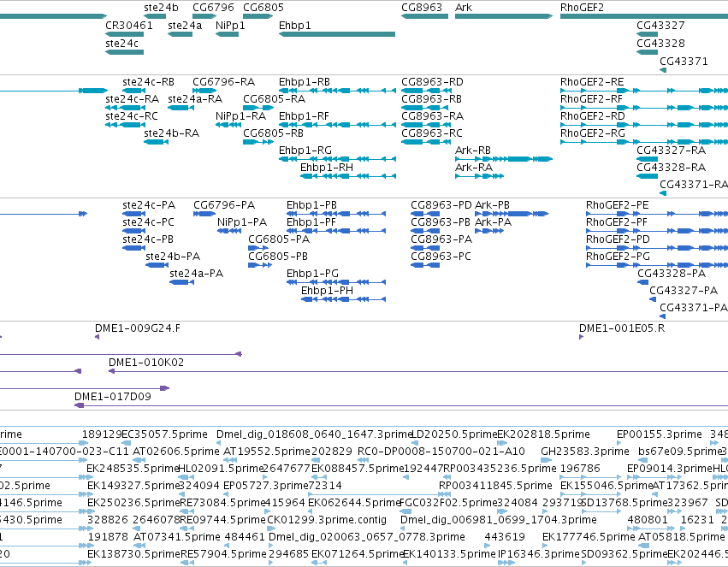The height and width of the screenshot is (567, 728).
Task: Select the EP00155.3prime EST label
Action: 660,434
